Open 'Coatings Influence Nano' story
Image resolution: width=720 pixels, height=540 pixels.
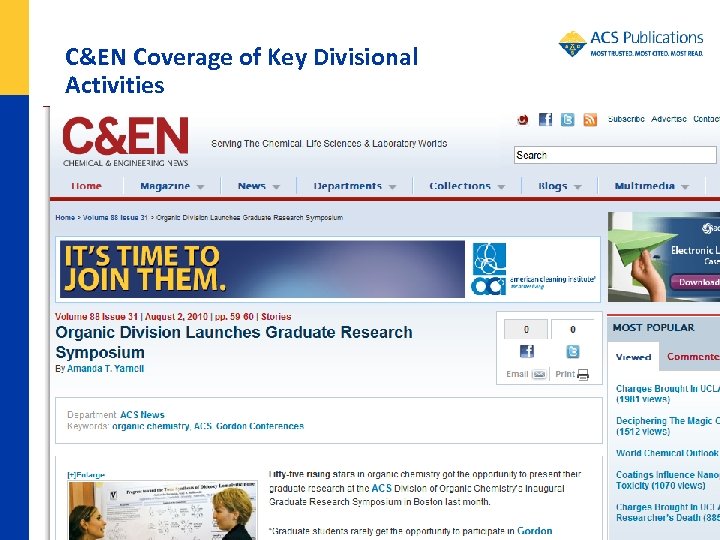(x=668, y=480)
